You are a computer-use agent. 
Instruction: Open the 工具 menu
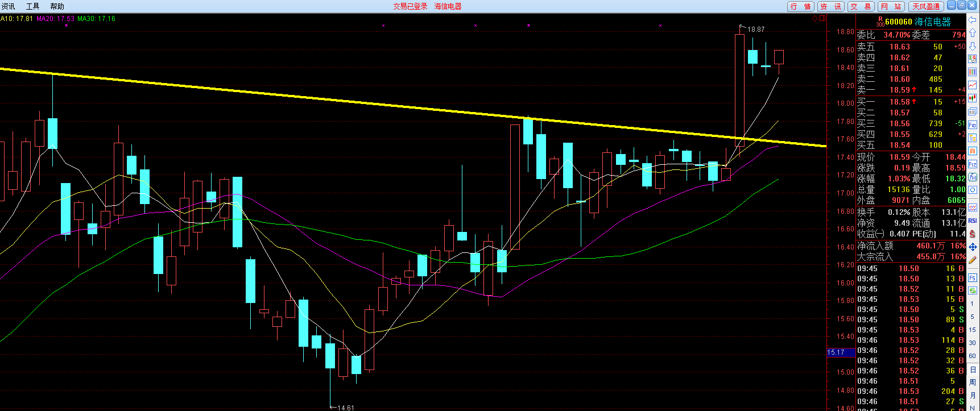[x=33, y=6]
